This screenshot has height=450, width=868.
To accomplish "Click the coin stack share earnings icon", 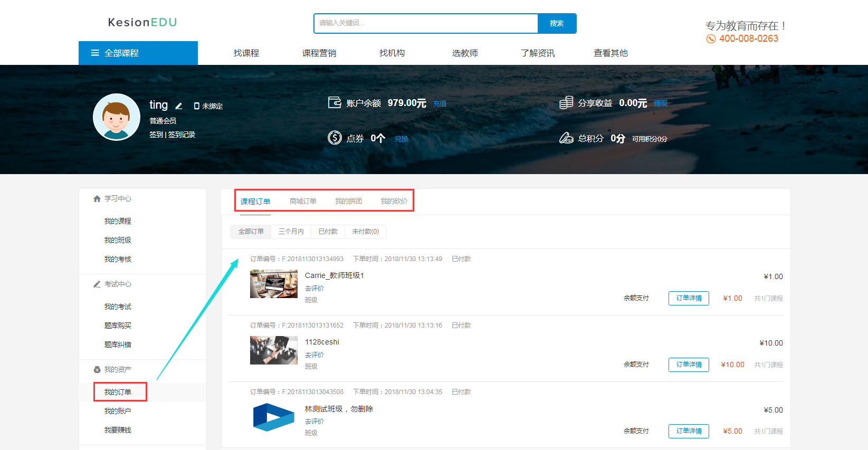I will (566, 102).
